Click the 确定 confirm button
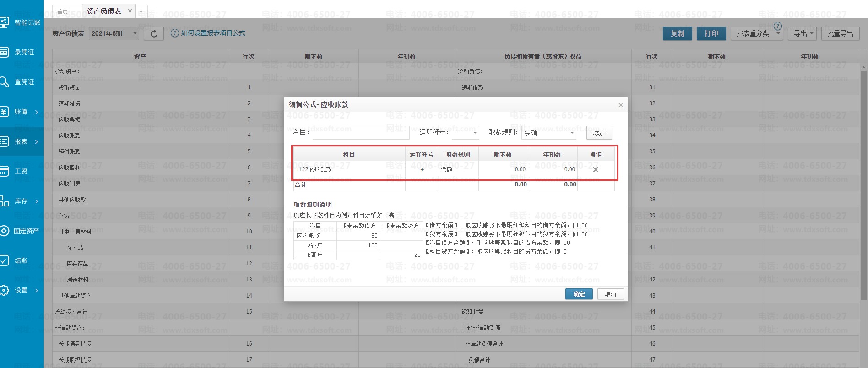The width and height of the screenshot is (868, 368). pos(579,294)
